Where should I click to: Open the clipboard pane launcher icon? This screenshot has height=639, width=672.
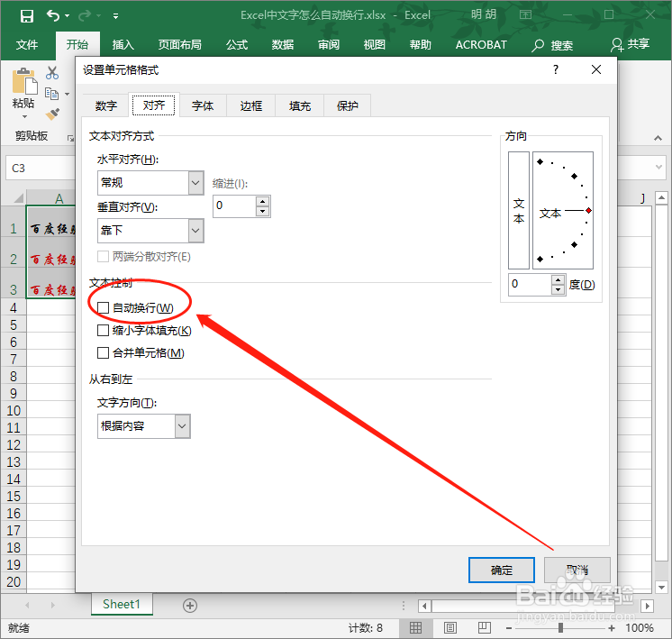70,138
